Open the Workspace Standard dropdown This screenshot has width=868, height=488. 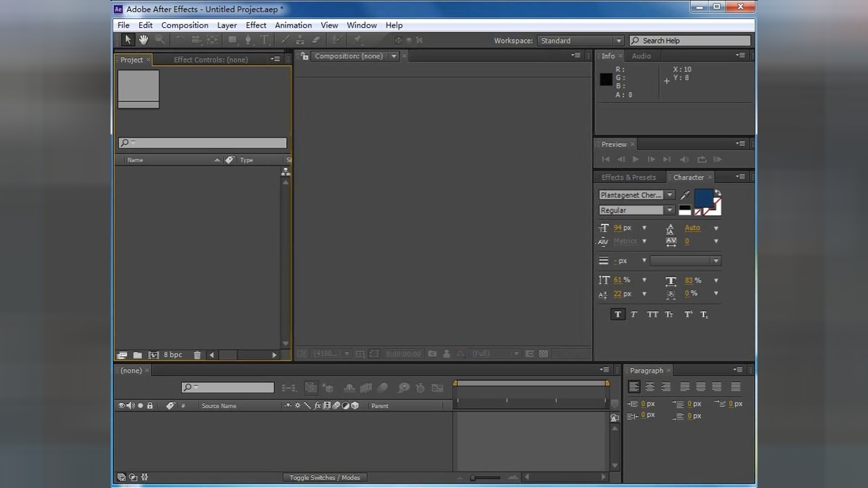[580, 41]
